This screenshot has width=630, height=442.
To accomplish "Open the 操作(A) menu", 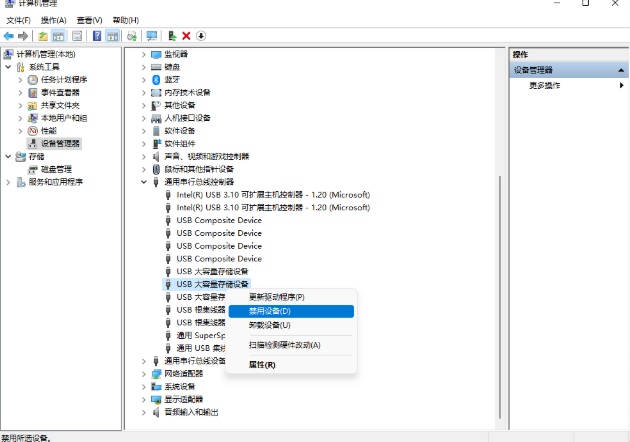I will (52, 20).
